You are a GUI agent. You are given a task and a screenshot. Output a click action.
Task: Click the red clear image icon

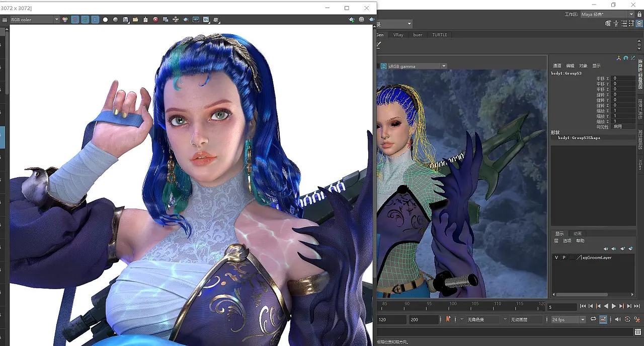(x=155, y=20)
